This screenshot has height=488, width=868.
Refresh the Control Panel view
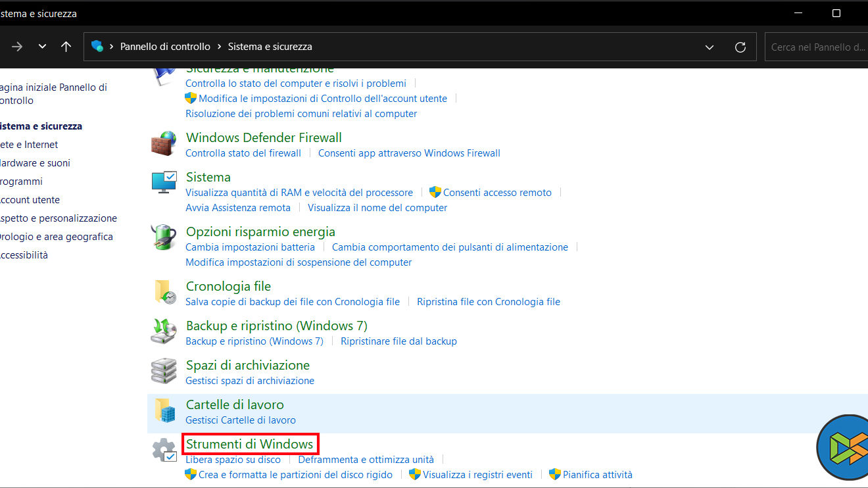[x=740, y=47]
